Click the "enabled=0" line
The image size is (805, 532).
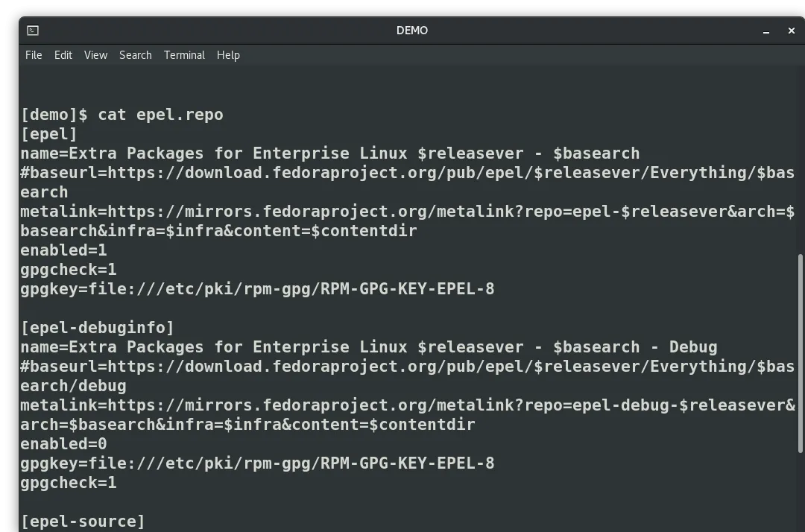point(63,444)
